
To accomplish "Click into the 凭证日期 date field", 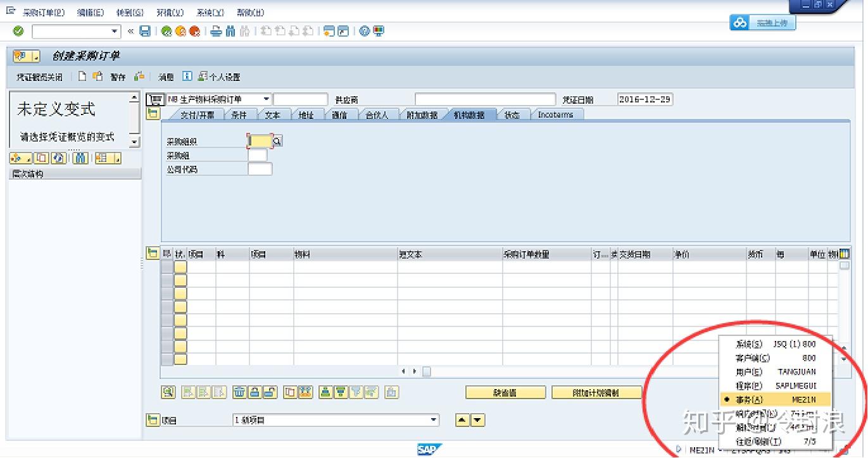I will pyautogui.click(x=645, y=99).
